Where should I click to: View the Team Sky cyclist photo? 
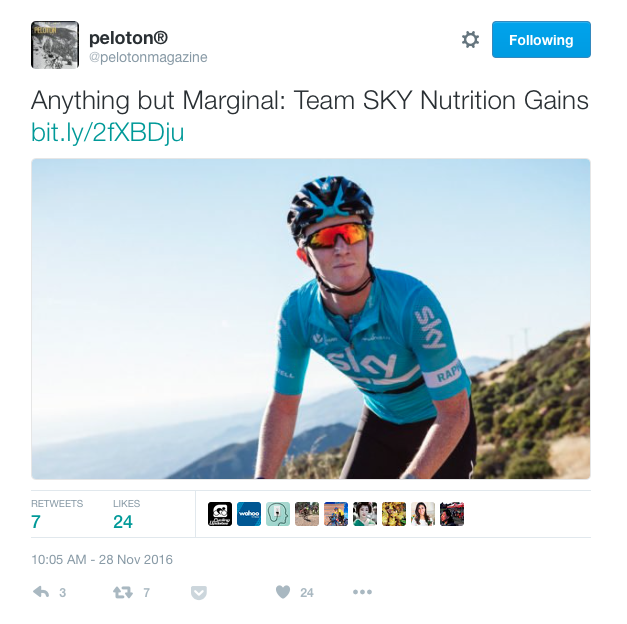[x=311, y=319]
